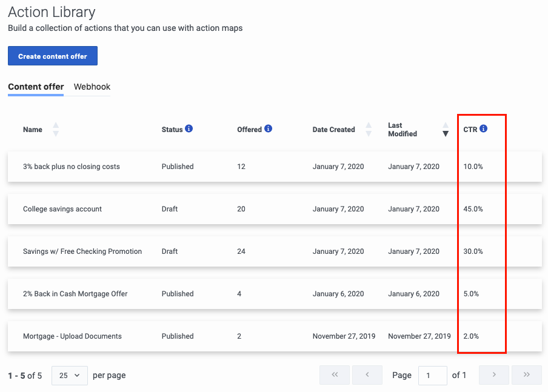The width and height of the screenshot is (548, 392).
Task: Click Date Created January 6, 2020
Action: point(338,294)
